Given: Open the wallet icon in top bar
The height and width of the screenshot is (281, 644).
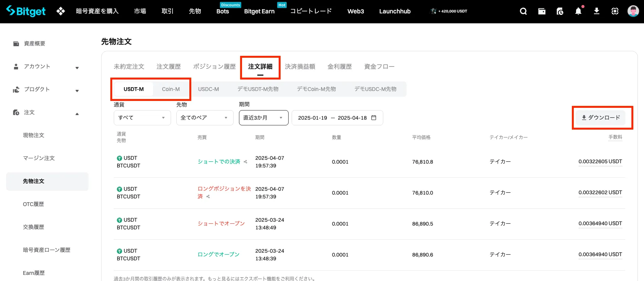Looking at the screenshot, I should click(542, 11).
